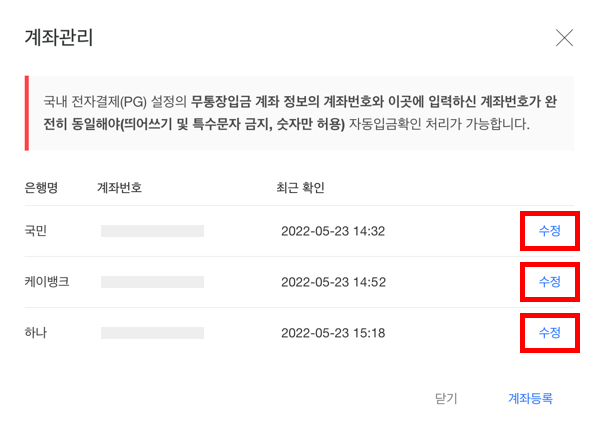The image size is (600, 430).
Task: Select the 하나 bank name
Action: point(36,331)
